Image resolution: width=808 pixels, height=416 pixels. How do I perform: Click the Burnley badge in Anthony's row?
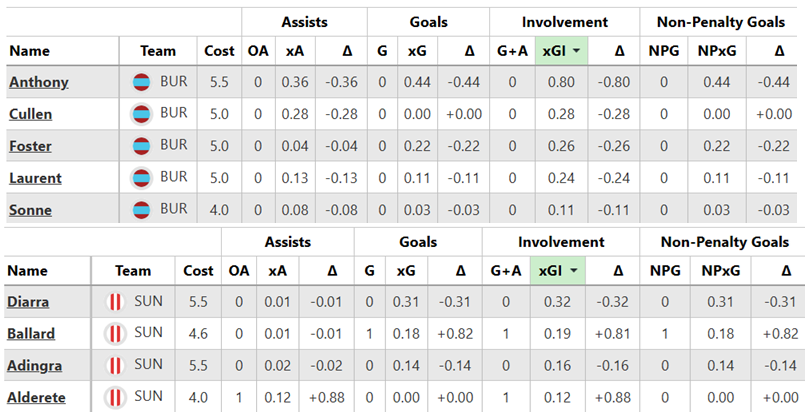141,81
